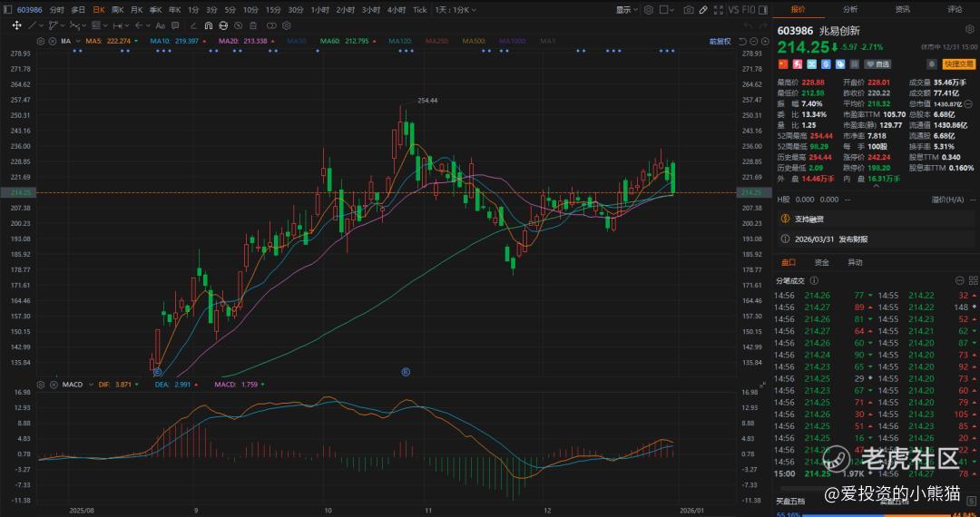Toggle the left sidebar panel icon
Image resolution: width=980 pixels, height=517 pixels.
[x=7, y=10]
